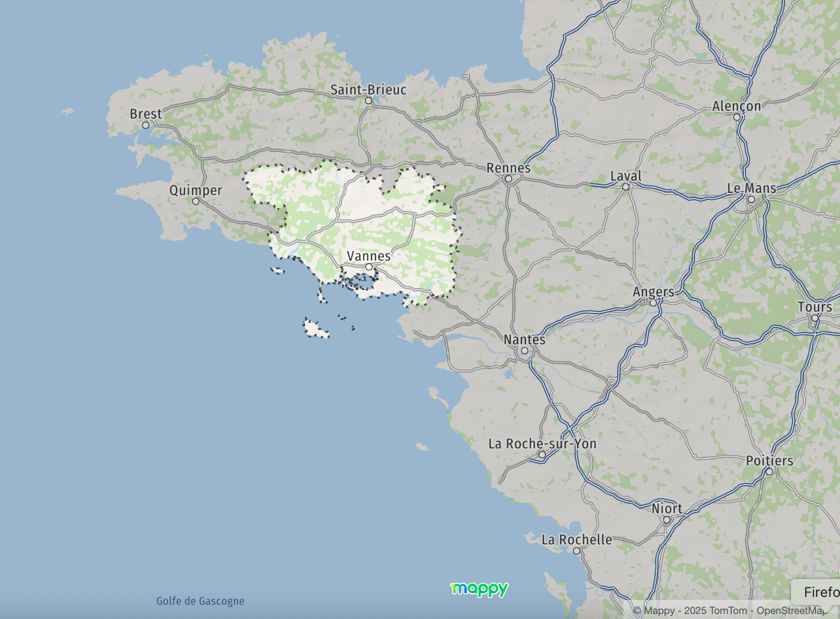Viewport: 840px width, 619px height.
Task: Click the Mappy logo on the map
Action: point(479,589)
